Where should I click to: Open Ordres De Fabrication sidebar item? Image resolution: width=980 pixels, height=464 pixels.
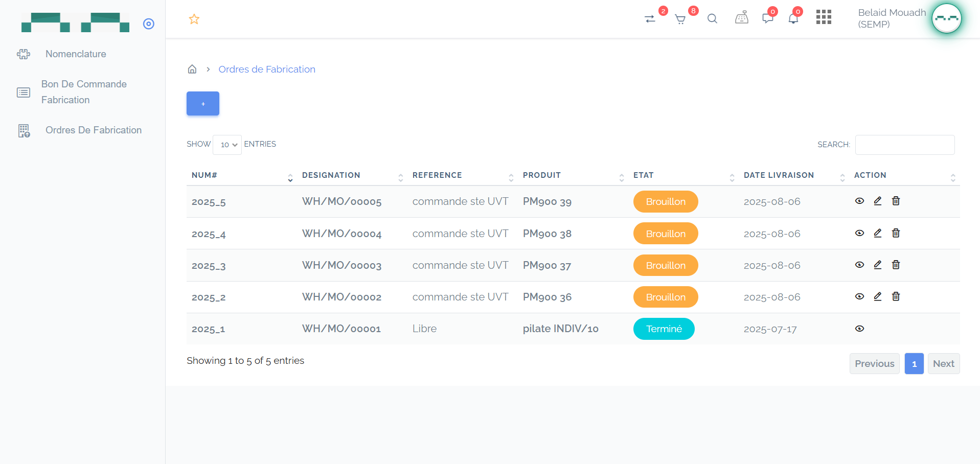click(x=94, y=130)
